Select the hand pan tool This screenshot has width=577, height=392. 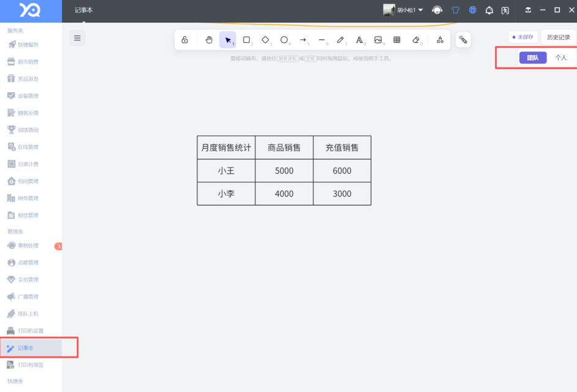pyautogui.click(x=209, y=40)
